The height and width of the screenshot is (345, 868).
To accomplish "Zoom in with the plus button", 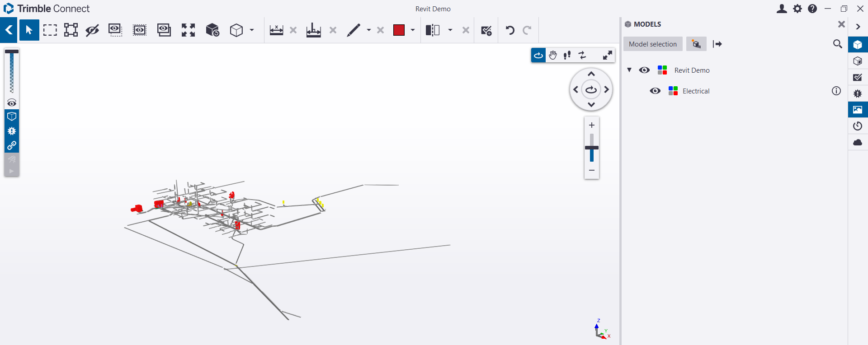I will pyautogui.click(x=592, y=125).
